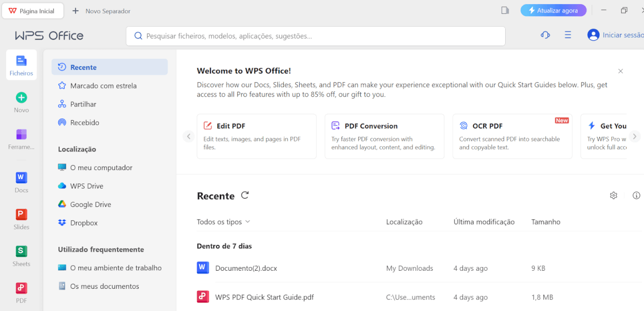
Task: Click the Atualizar agora button
Action: pos(553,11)
